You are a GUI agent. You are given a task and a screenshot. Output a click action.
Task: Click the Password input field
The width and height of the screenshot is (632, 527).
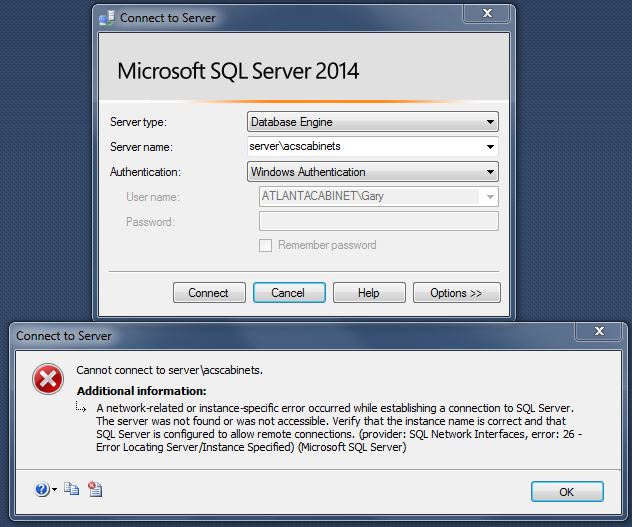pos(378,221)
